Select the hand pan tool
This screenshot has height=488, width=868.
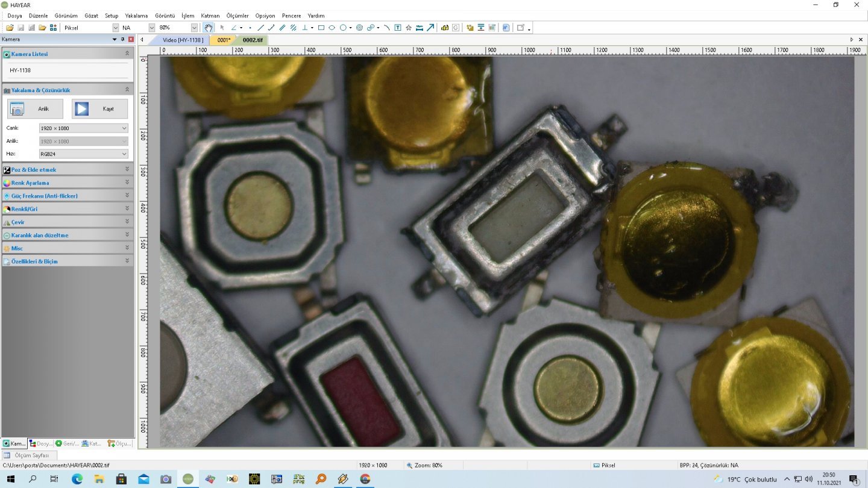tap(208, 28)
